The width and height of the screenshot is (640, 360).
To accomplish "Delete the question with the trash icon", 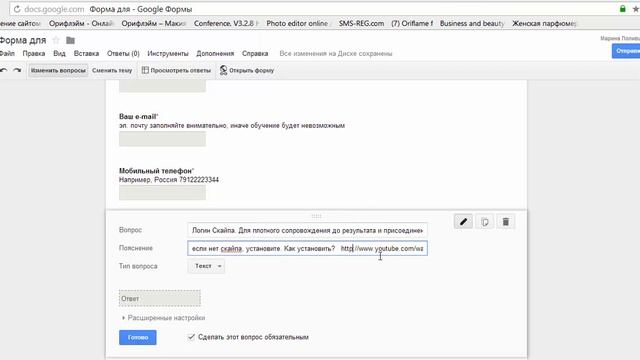I will [506, 222].
